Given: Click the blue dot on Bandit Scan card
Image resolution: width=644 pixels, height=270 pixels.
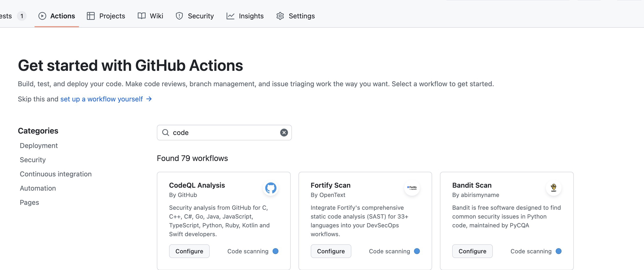Looking at the screenshot, I should pyautogui.click(x=559, y=251).
